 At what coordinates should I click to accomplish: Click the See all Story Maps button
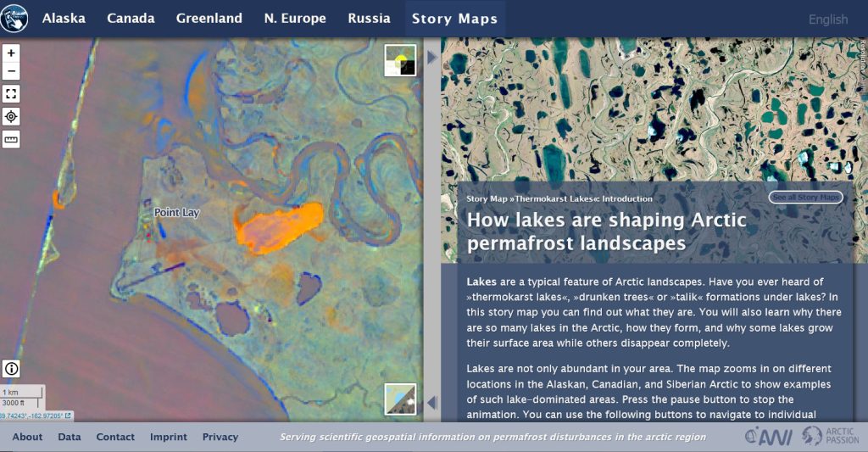[805, 198]
